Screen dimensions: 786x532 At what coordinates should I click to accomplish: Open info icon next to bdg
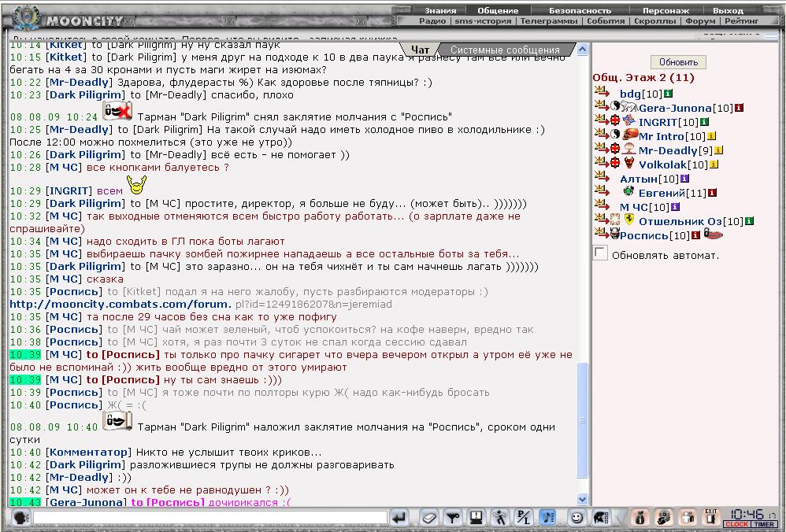pos(668,94)
